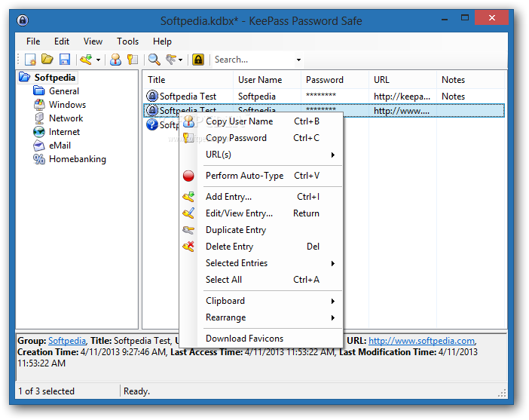Click the New Database toolbar icon

30,60
